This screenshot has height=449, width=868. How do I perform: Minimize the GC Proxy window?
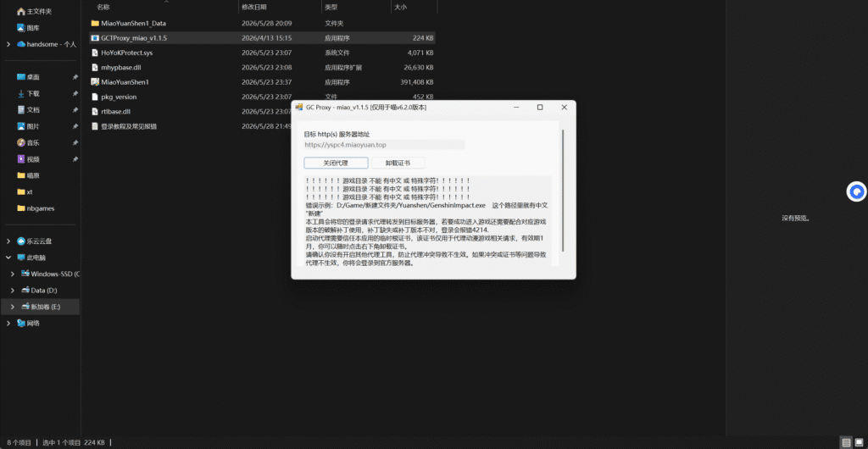[x=515, y=108]
